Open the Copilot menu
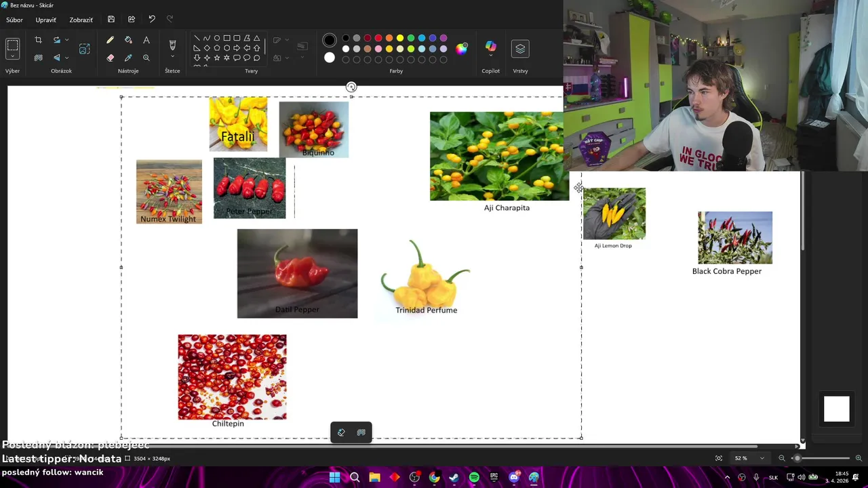868x488 pixels. click(x=490, y=47)
